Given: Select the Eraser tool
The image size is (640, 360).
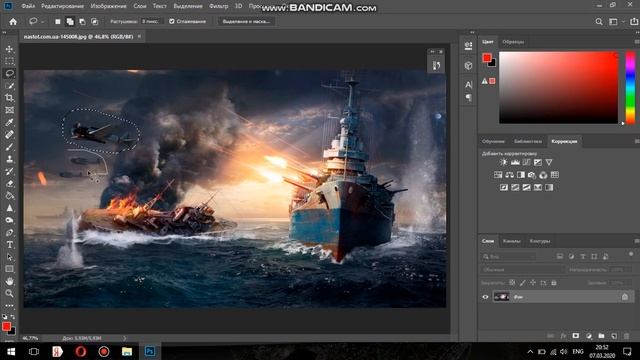Looking at the screenshot, I should tap(9, 184).
